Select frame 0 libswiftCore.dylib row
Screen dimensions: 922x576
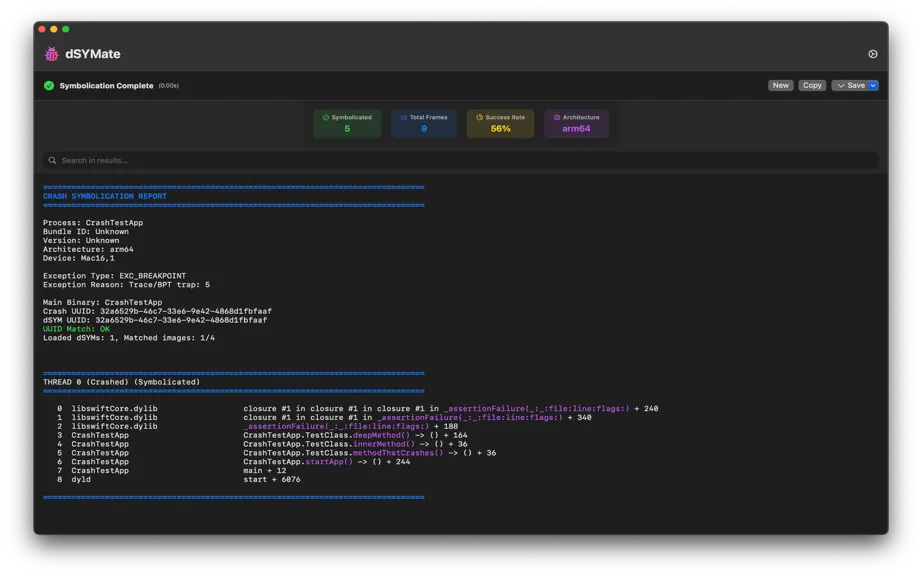coord(358,408)
